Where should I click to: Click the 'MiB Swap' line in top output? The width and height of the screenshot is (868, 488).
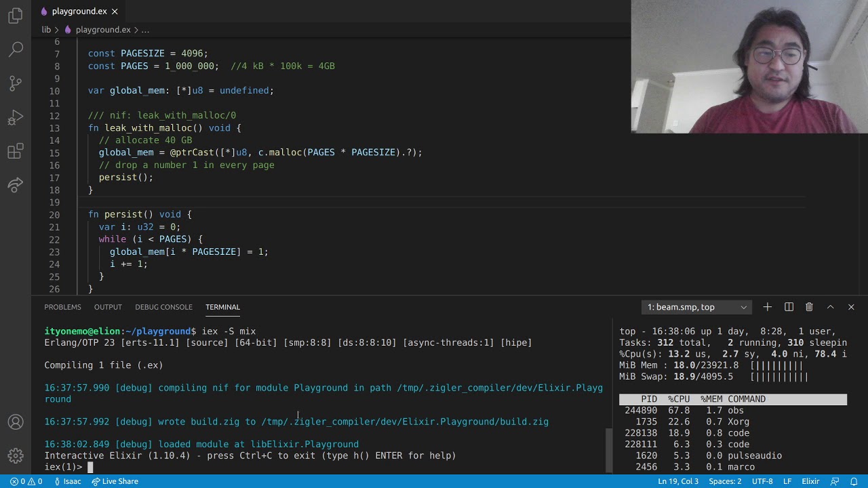[713, 377]
